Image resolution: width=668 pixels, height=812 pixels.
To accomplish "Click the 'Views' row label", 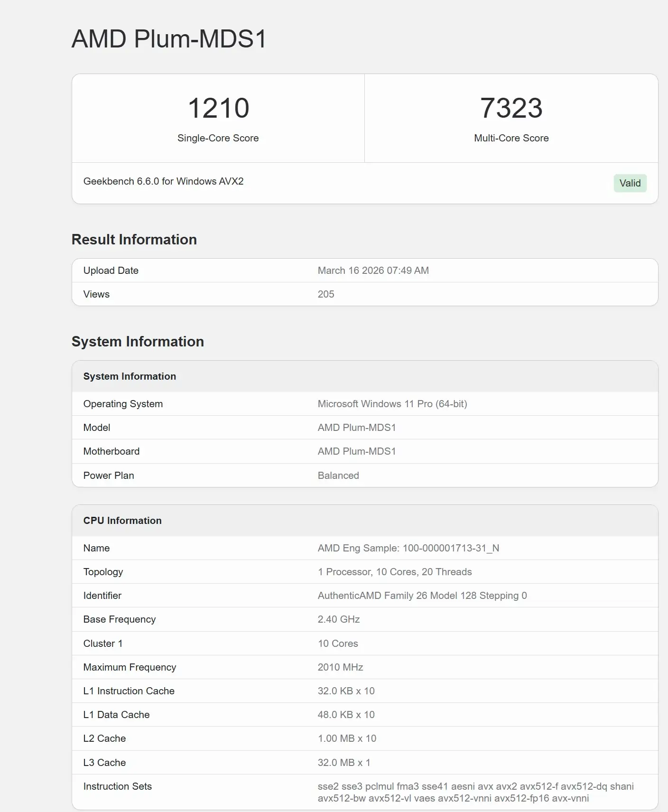I will point(96,294).
